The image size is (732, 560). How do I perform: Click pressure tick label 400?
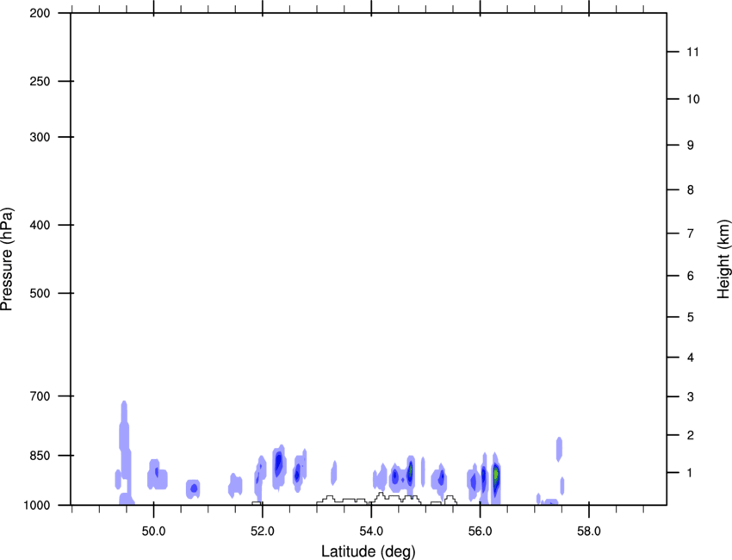[x=40, y=225]
